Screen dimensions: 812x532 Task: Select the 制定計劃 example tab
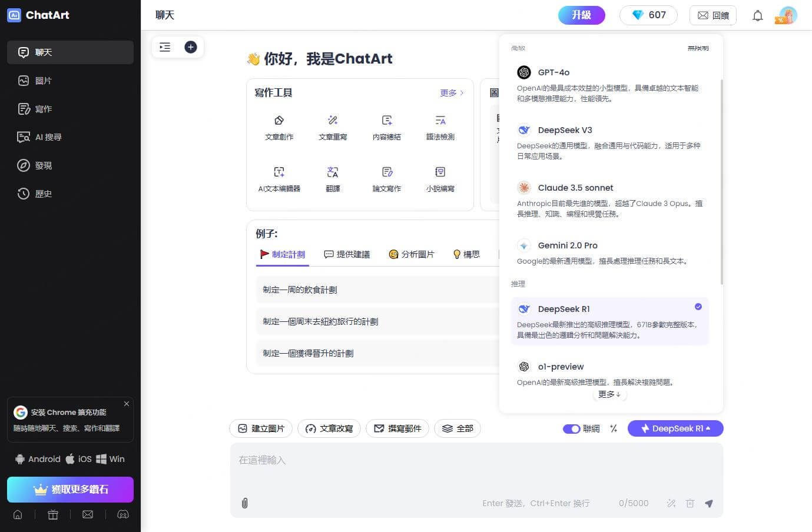(x=283, y=254)
